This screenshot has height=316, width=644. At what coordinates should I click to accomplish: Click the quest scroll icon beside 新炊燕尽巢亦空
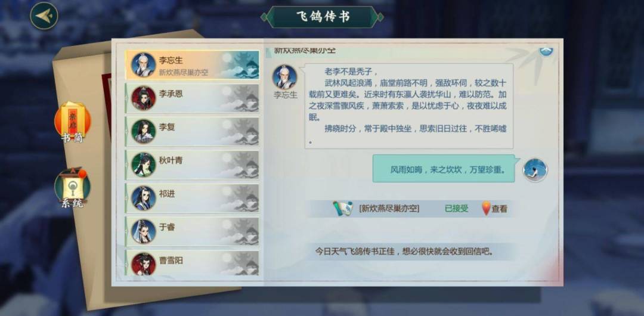click(342, 208)
